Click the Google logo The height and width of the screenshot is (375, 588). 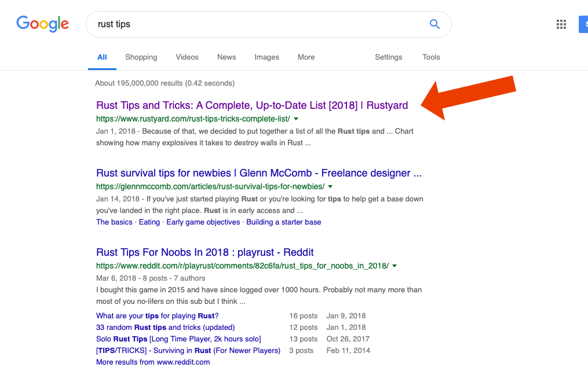tap(42, 24)
